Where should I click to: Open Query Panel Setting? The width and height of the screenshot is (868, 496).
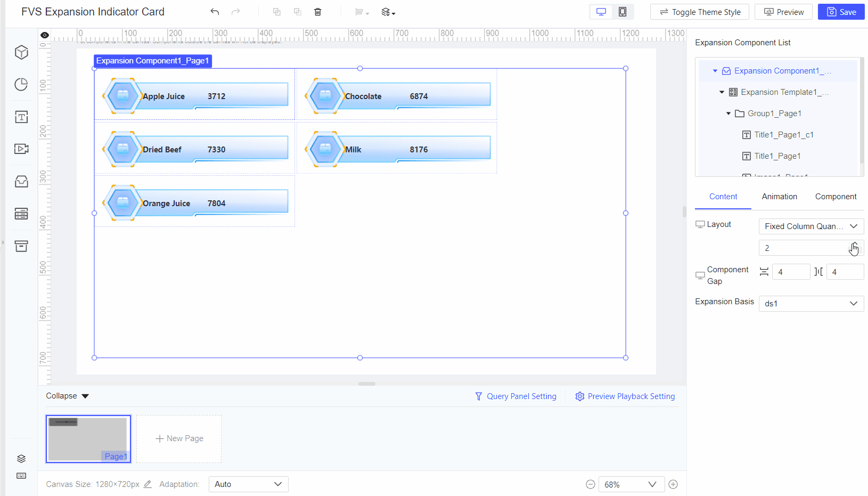click(x=515, y=396)
